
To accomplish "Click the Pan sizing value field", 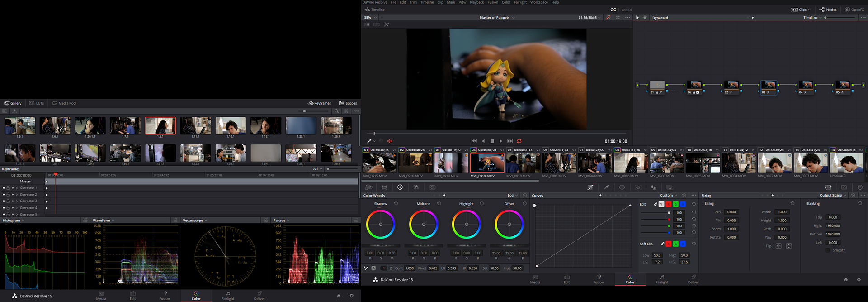I will (731, 212).
